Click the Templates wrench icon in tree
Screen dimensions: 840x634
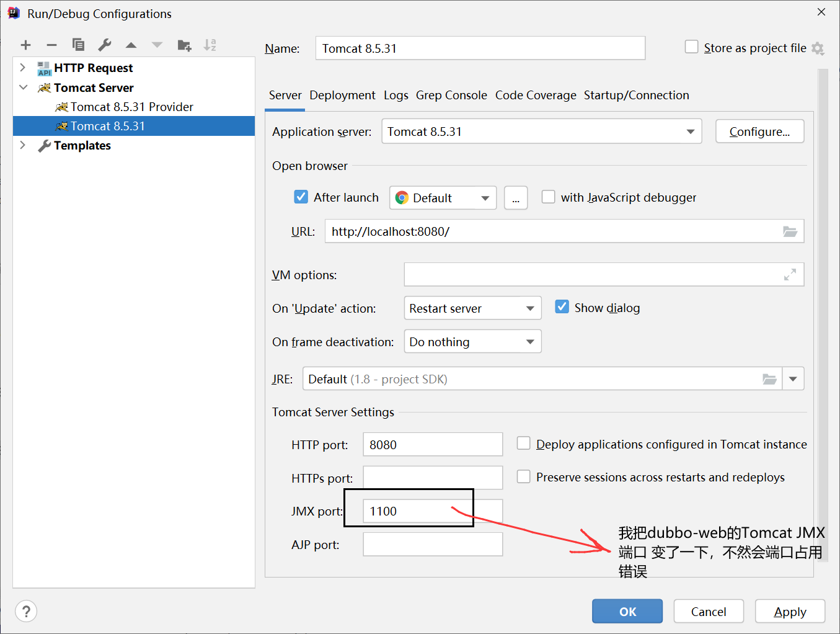tap(44, 146)
